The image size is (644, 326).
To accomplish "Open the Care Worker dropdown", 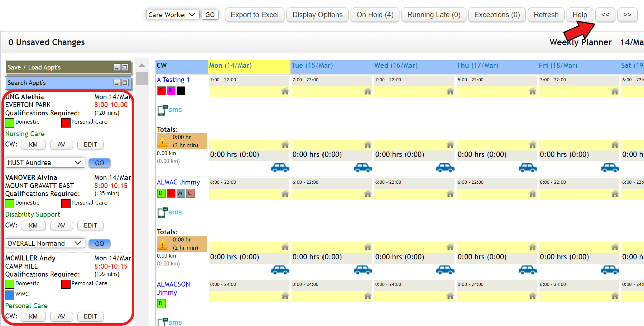I will click(x=172, y=15).
